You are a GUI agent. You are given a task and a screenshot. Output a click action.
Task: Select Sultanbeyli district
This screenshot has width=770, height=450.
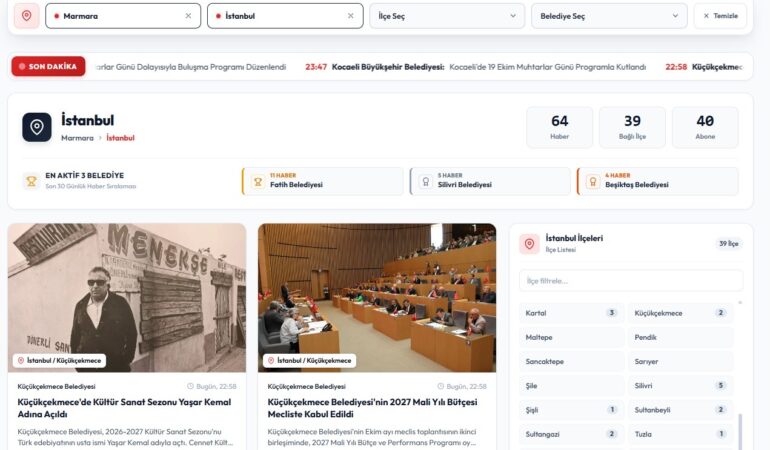(x=681, y=410)
